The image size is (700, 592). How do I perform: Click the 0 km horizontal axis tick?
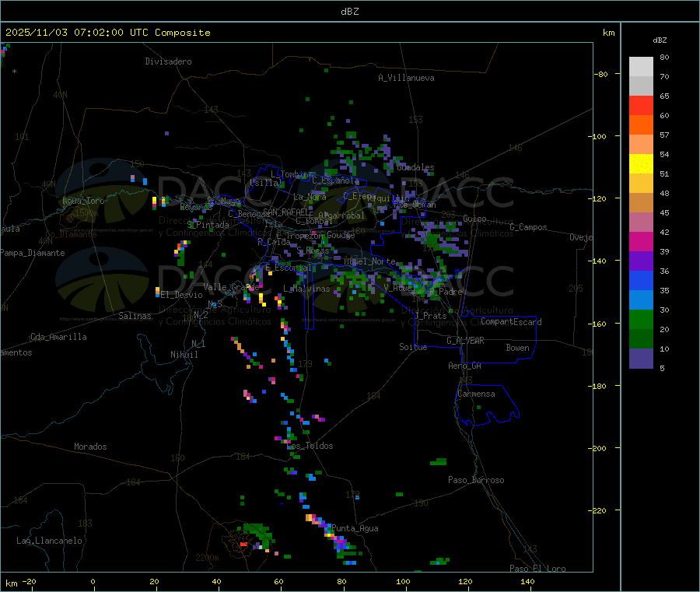[x=93, y=581]
